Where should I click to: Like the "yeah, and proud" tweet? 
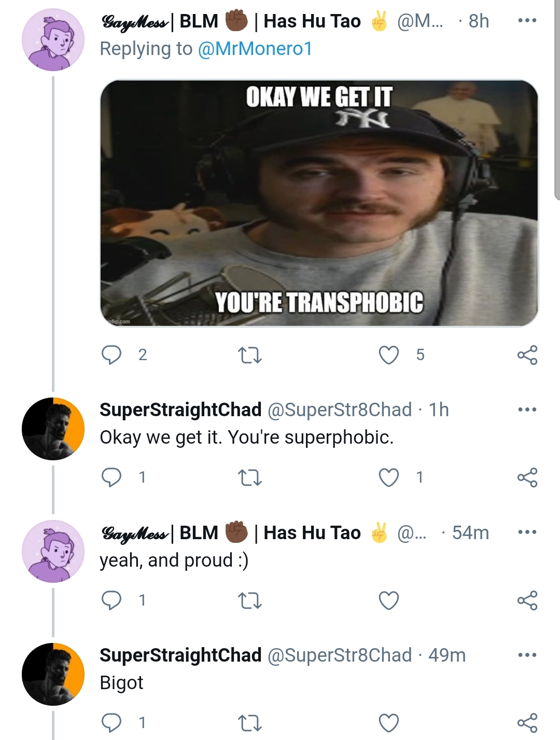coord(389,600)
